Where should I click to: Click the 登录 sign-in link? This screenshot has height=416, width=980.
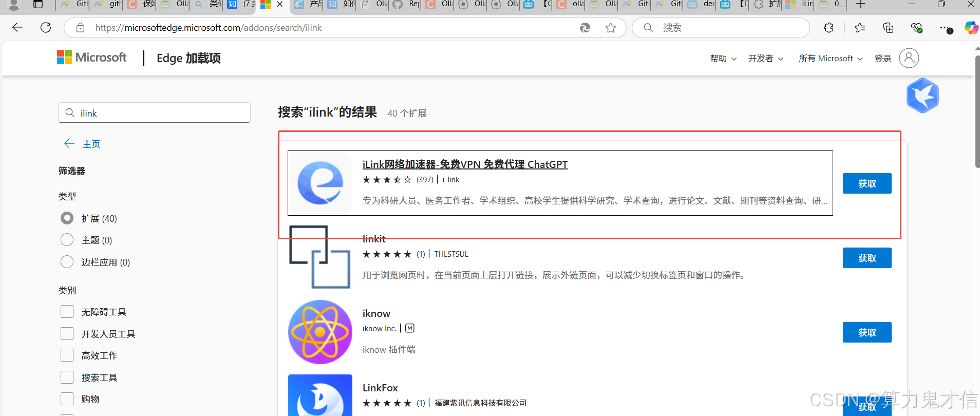pos(883,59)
